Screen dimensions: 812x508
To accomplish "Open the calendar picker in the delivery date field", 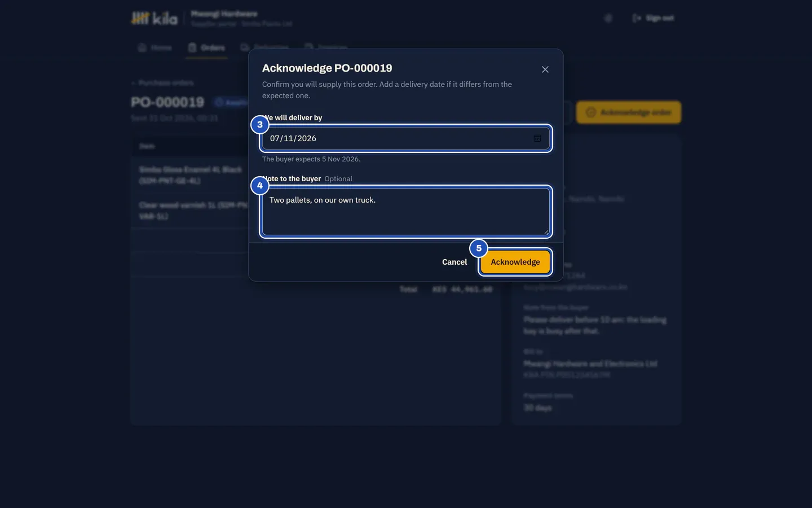I will coord(537,138).
